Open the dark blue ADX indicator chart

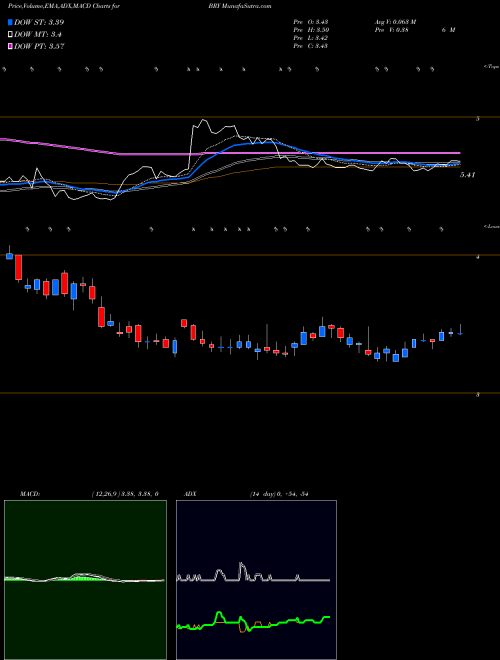point(256,580)
